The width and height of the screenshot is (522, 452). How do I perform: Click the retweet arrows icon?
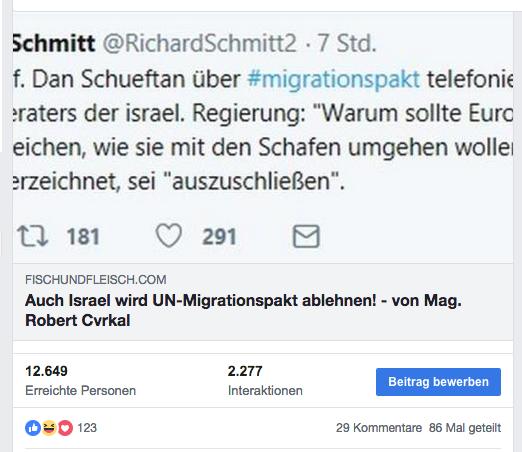click(33, 236)
